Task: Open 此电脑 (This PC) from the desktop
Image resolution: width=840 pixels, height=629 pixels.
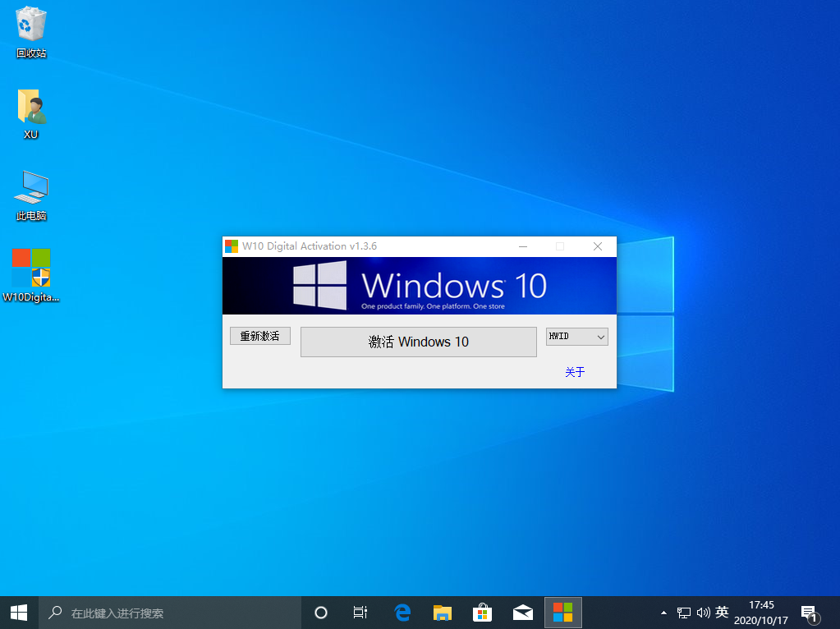Action: pos(30,195)
